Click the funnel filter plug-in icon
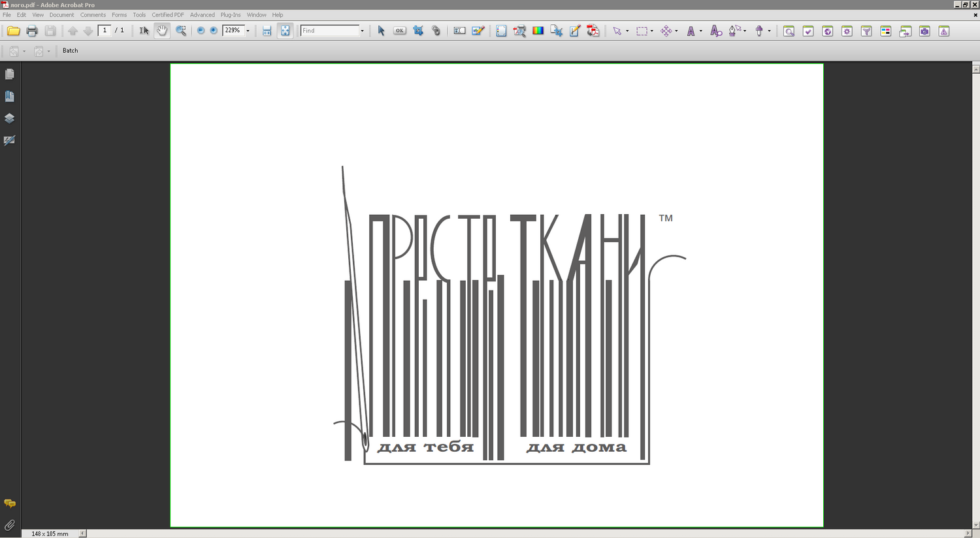The image size is (980, 538). point(866,31)
